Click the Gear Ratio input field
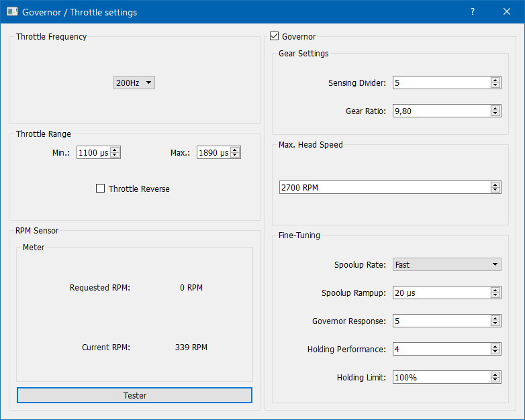 [441, 111]
